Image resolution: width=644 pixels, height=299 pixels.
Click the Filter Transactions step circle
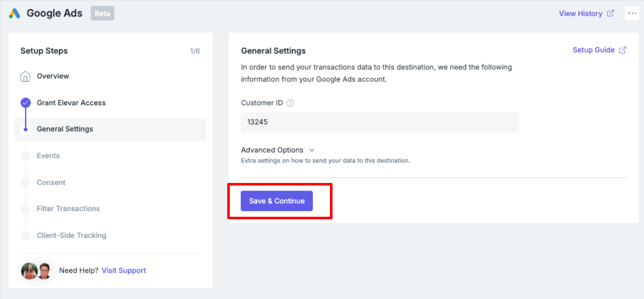click(26, 208)
